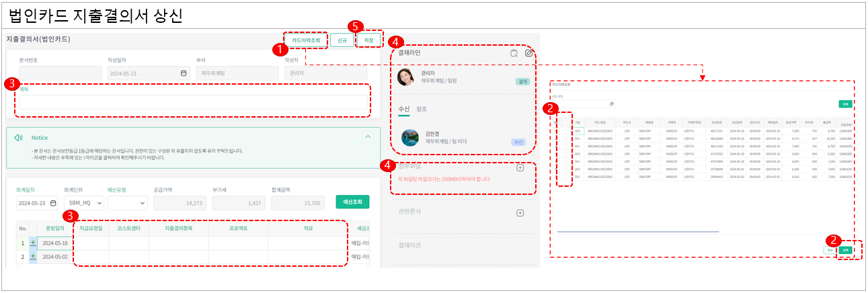The image size is (868, 293).
Task: Switch to the 참조 tab
Action: coord(422,109)
